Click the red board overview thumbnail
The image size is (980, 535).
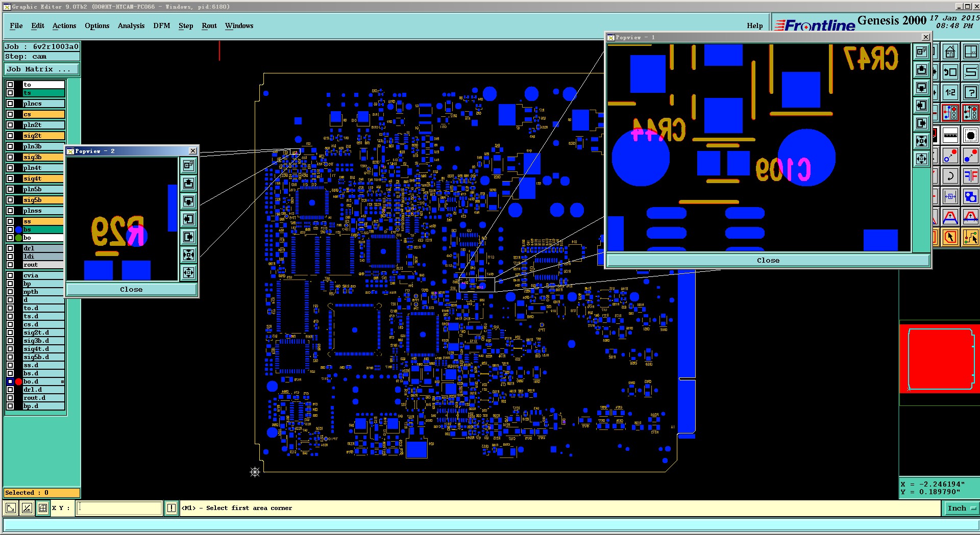[x=940, y=360]
